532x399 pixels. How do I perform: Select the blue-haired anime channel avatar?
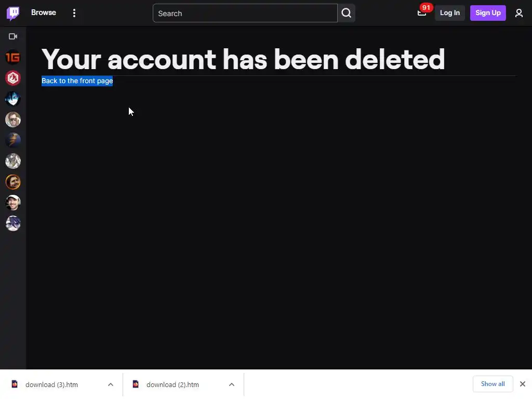[13, 99]
